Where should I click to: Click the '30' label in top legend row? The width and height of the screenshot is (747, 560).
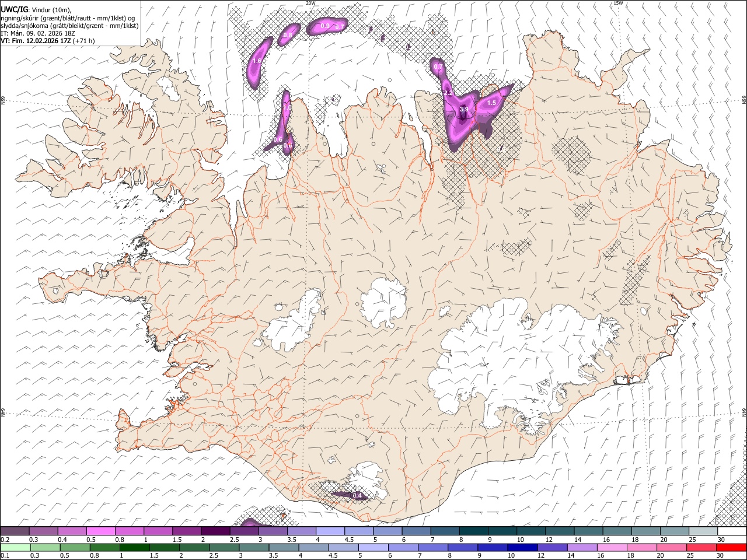pos(721,540)
